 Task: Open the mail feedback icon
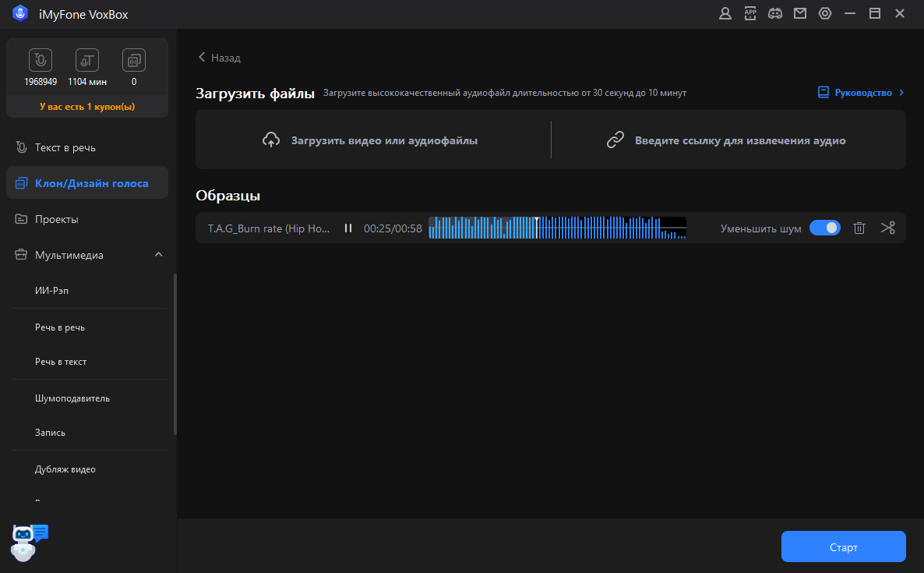[799, 13]
